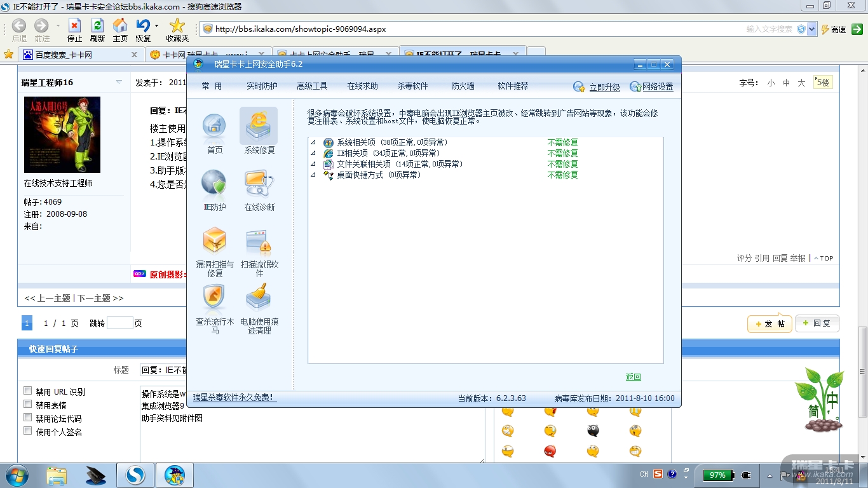Switch to the 软件推荐 tab
Screen dimensions: 868x488
[513, 86]
